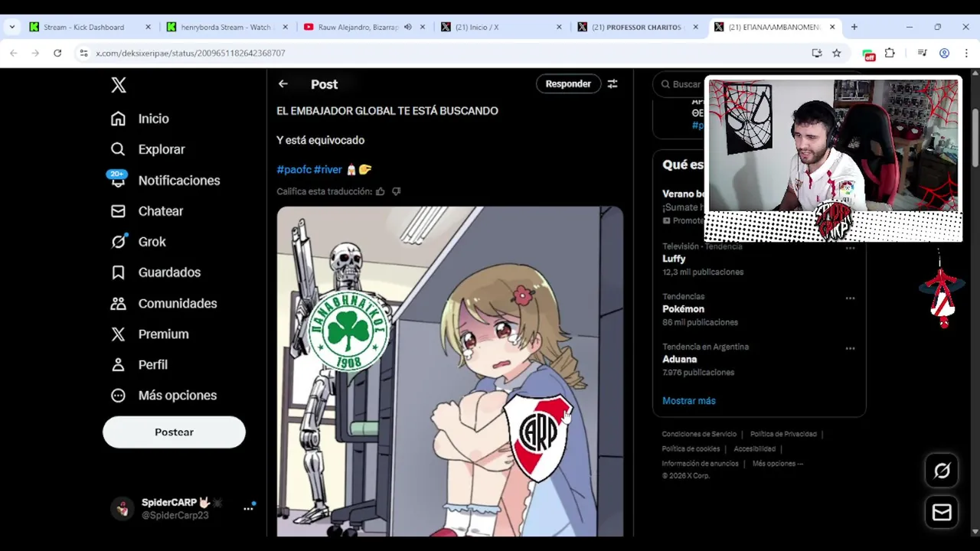Switch to Stream - Kick Dashboard tab
The image size is (980, 551).
[90, 27]
